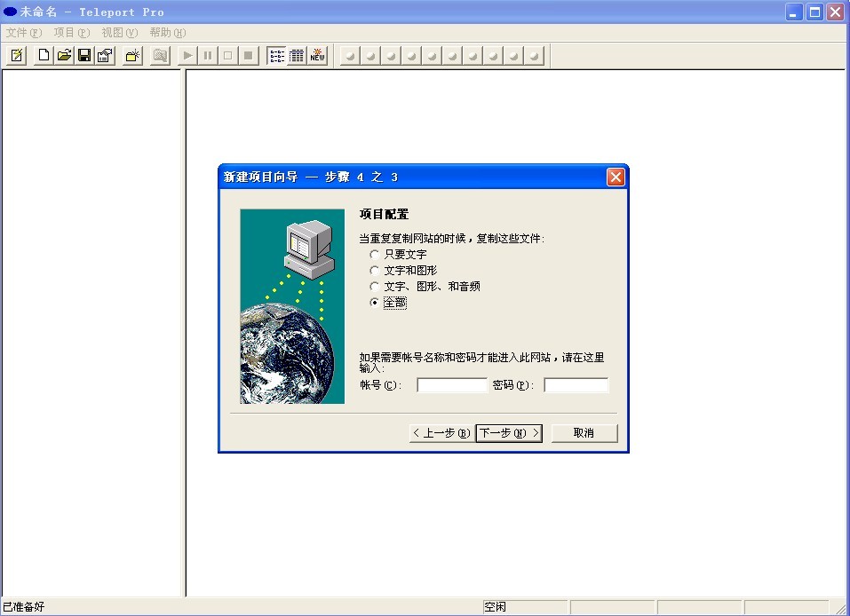The width and height of the screenshot is (850, 616).
Task: Save project using the floppy disk icon
Action: (x=84, y=55)
